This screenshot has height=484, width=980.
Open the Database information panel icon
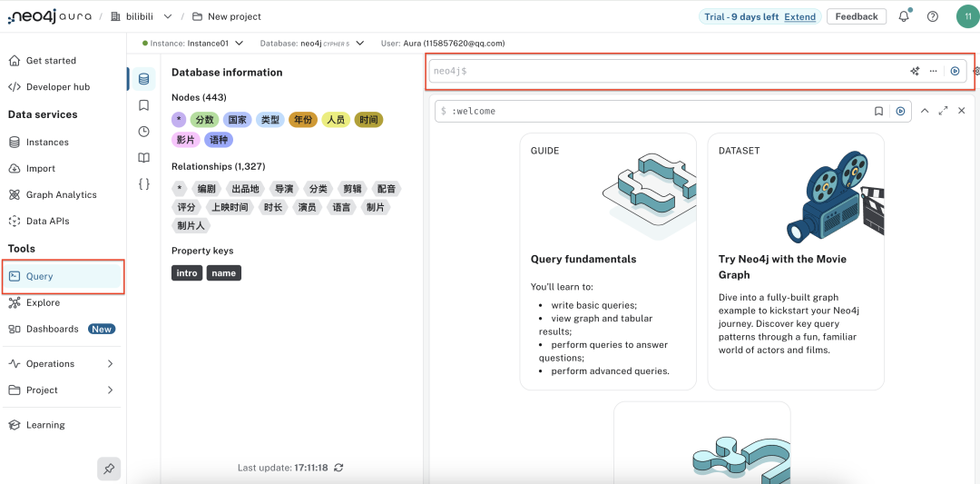(x=143, y=80)
